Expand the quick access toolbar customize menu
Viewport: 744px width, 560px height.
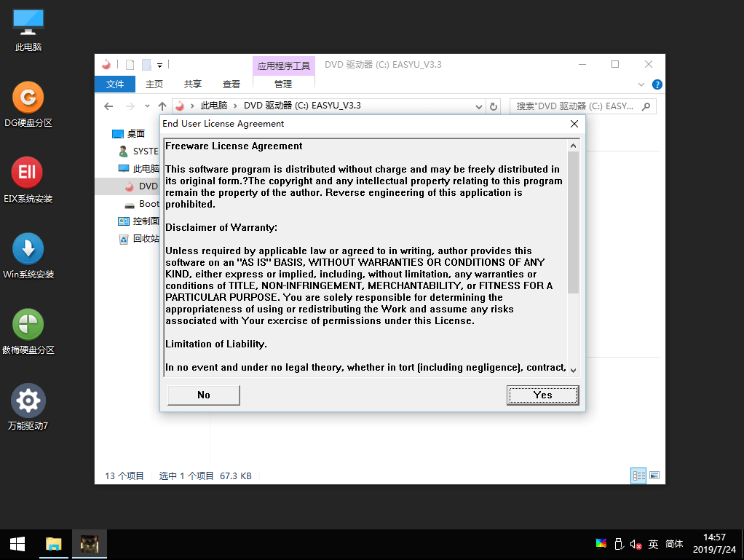coord(159,64)
